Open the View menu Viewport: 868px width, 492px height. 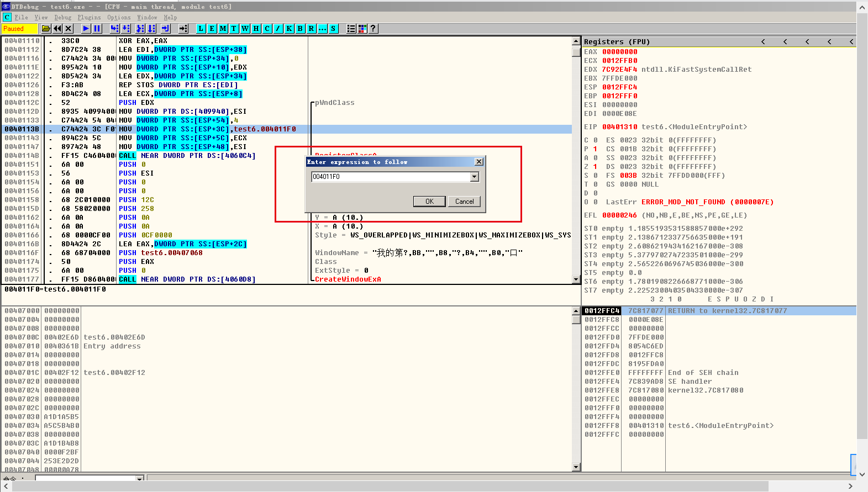41,18
